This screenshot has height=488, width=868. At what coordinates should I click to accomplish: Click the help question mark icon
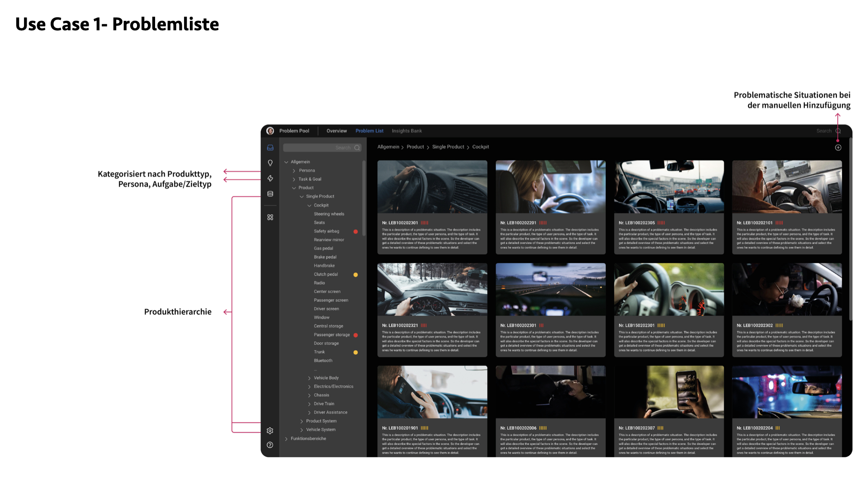(270, 445)
